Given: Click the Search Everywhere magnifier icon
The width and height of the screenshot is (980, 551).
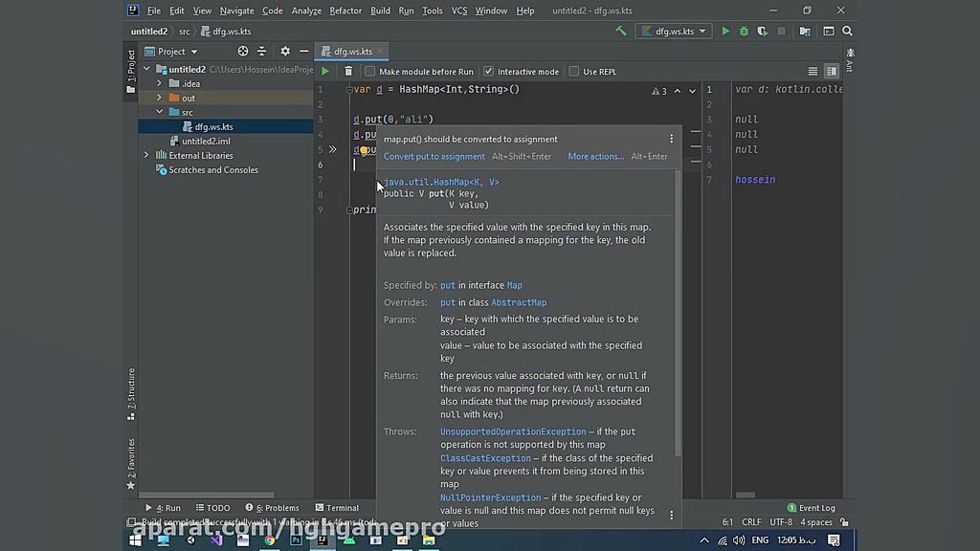Looking at the screenshot, I should click(847, 32).
